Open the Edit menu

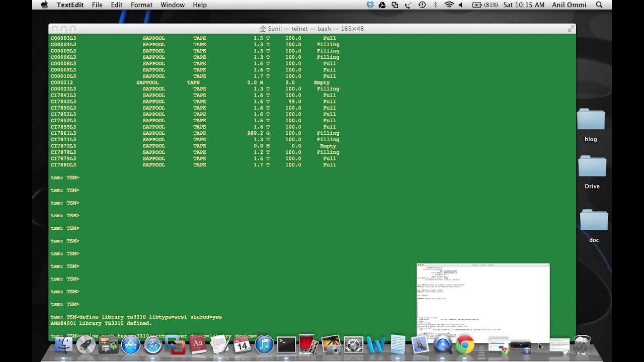coord(117,5)
